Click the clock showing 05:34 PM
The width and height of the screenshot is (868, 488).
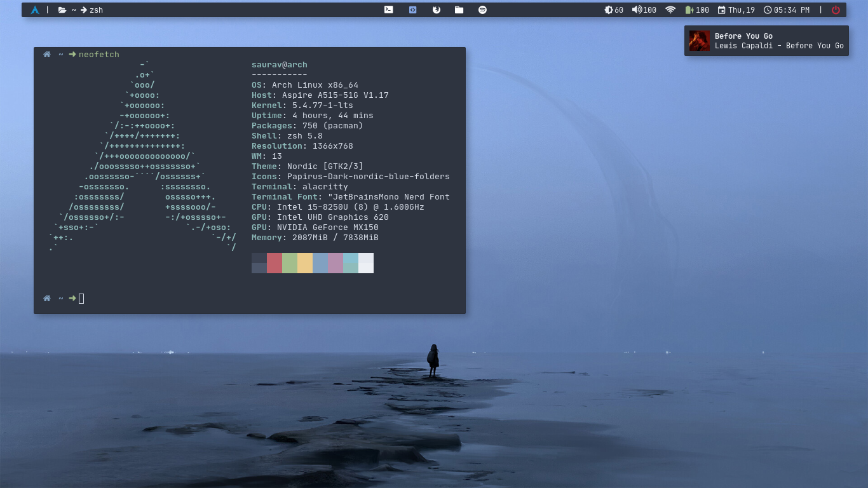(787, 10)
